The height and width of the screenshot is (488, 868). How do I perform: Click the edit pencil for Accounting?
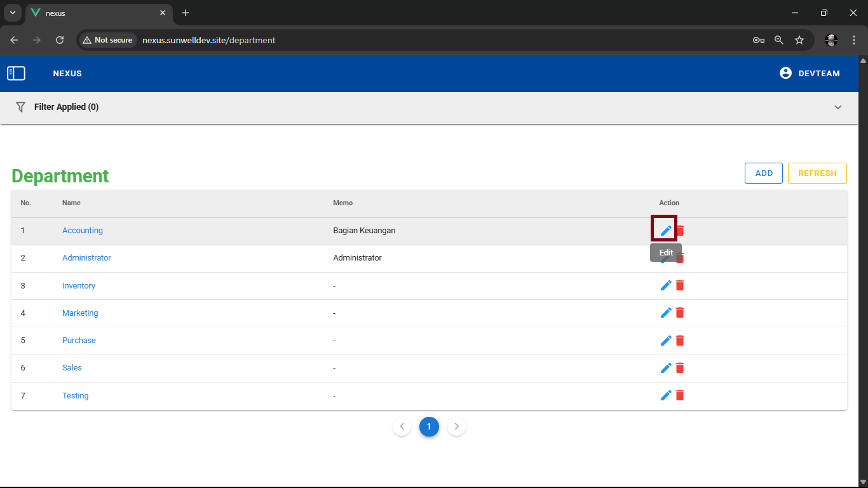(x=665, y=230)
